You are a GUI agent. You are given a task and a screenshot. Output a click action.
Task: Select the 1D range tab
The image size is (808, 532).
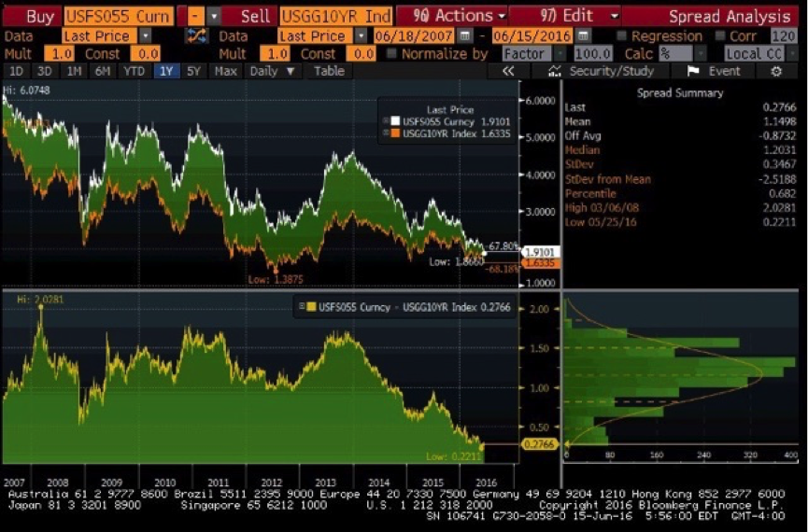click(x=16, y=71)
